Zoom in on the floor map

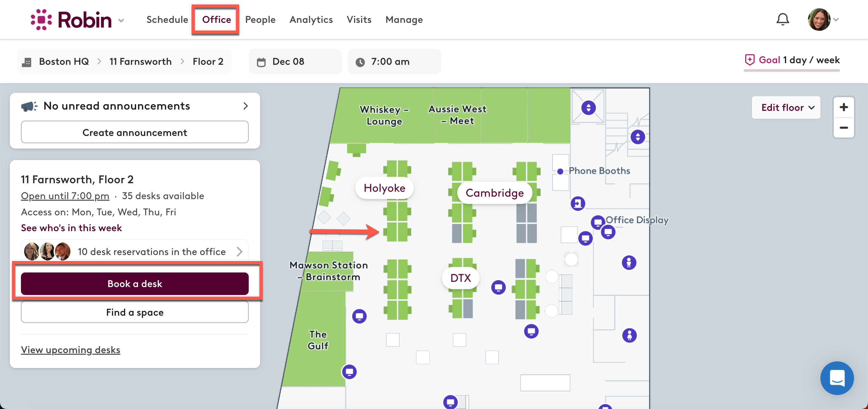pyautogui.click(x=843, y=107)
